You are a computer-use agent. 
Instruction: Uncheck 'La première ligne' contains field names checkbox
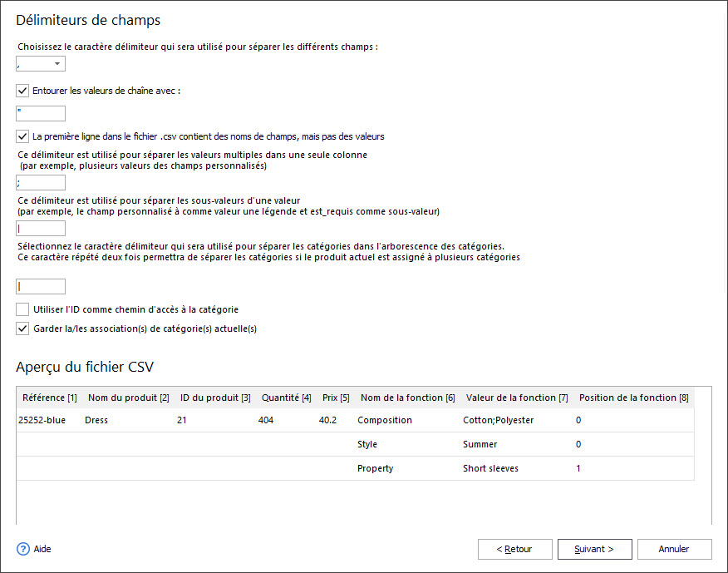click(x=22, y=136)
